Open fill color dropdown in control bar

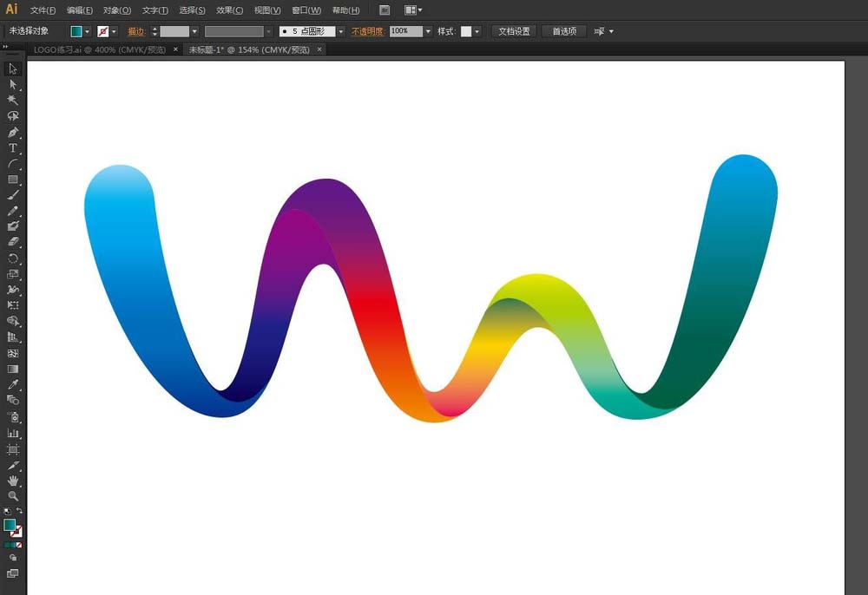pos(87,31)
